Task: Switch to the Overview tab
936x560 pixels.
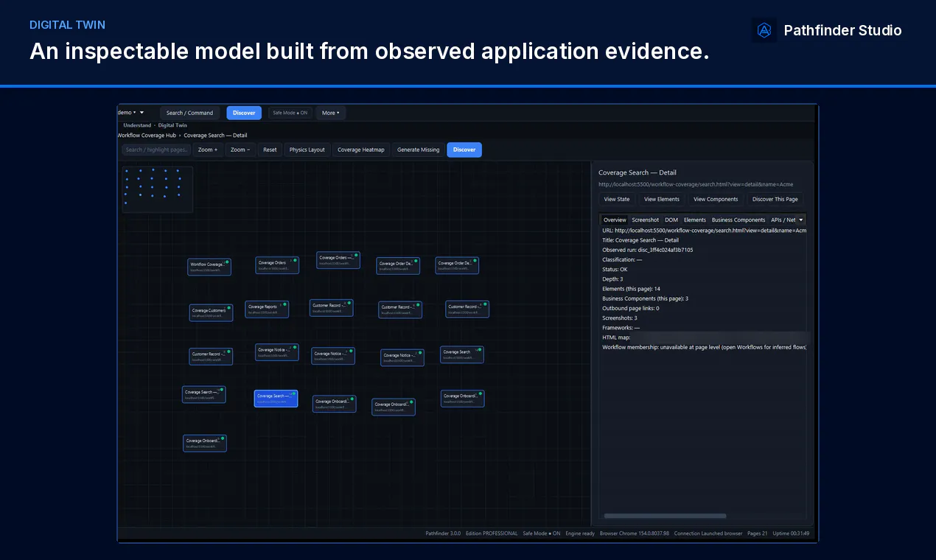Action: coord(615,220)
